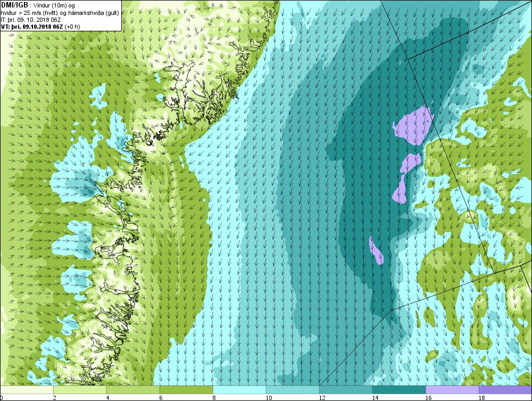Click the above 18 m/s purple legend swatch
Viewport: 532px width, 401px height.
click(x=505, y=389)
